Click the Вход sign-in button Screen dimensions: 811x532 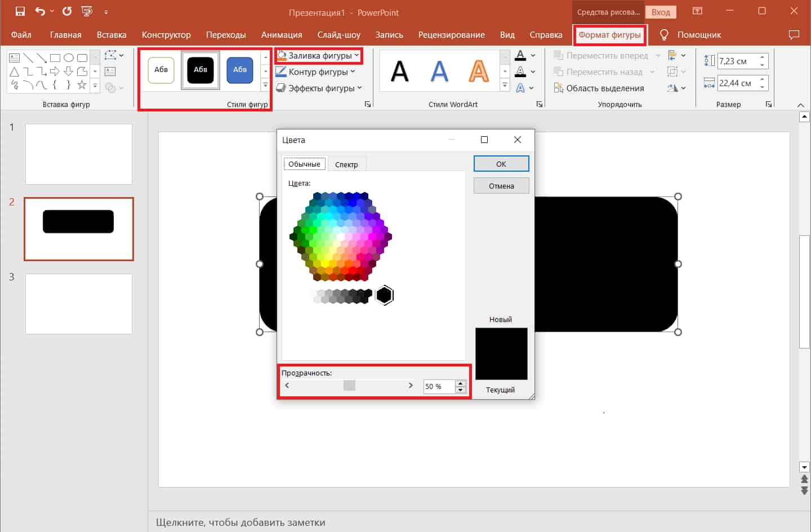point(661,12)
